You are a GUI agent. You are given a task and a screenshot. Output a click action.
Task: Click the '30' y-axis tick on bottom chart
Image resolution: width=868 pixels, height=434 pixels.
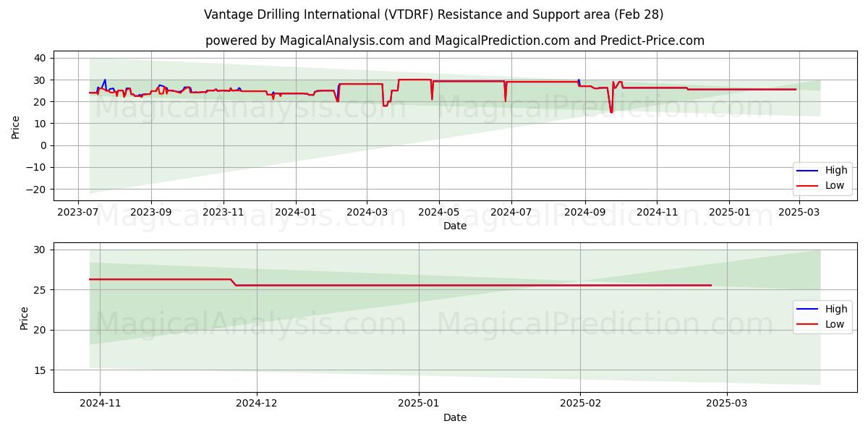pyautogui.click(x=41, y=250)
